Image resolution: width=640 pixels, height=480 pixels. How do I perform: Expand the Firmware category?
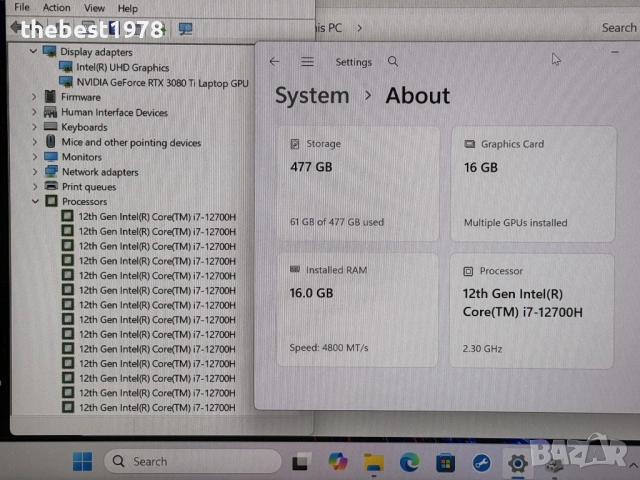[34, 97]
